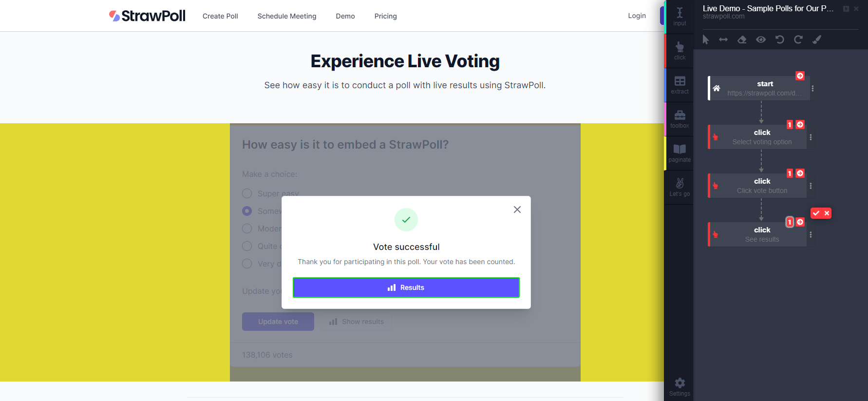Select the input tool in the sidebar
The width and height of the screenshot is (868, 401).
[679, 16]
